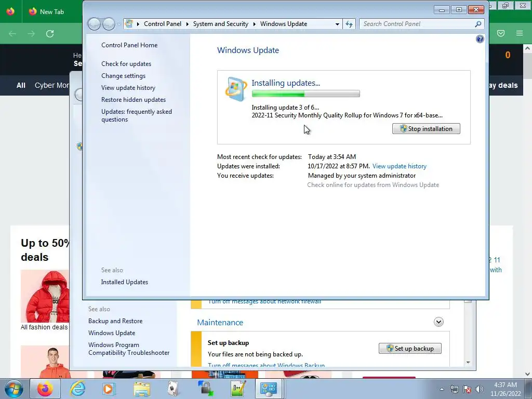The height and width of the screenshot is (399, 532).
Task: Click the Windows Update shield logo icon
Action: pyautogui.click(x=236, y=89)
